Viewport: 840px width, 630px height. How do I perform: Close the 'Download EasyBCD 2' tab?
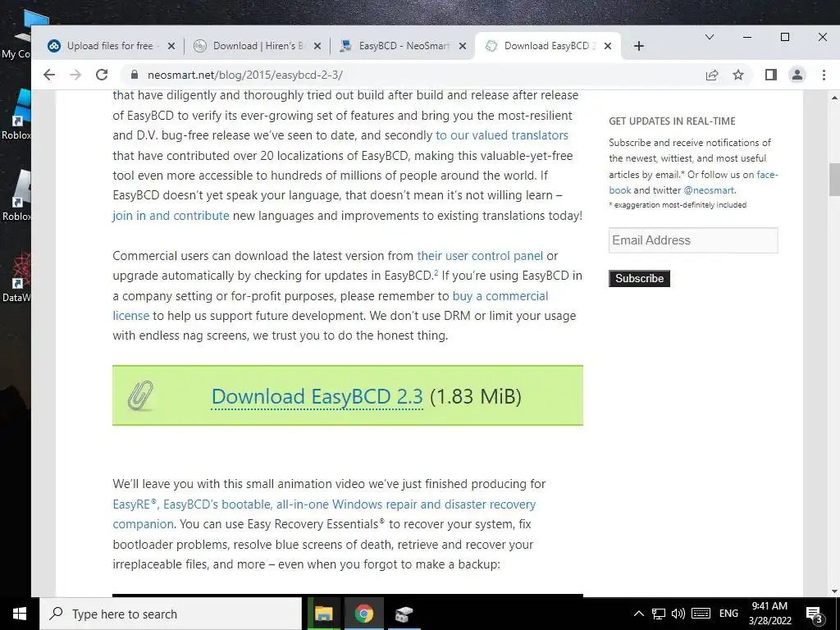pos(608,46)
